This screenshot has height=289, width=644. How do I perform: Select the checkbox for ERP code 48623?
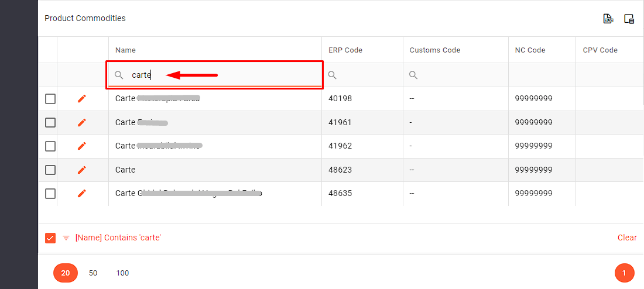[50, 170]
